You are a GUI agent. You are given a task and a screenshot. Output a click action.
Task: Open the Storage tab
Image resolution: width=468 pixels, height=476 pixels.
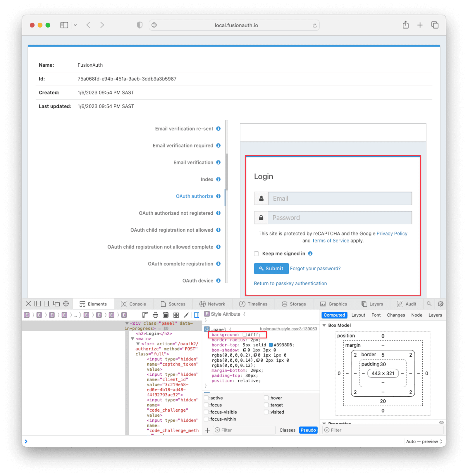pos(294,304)
